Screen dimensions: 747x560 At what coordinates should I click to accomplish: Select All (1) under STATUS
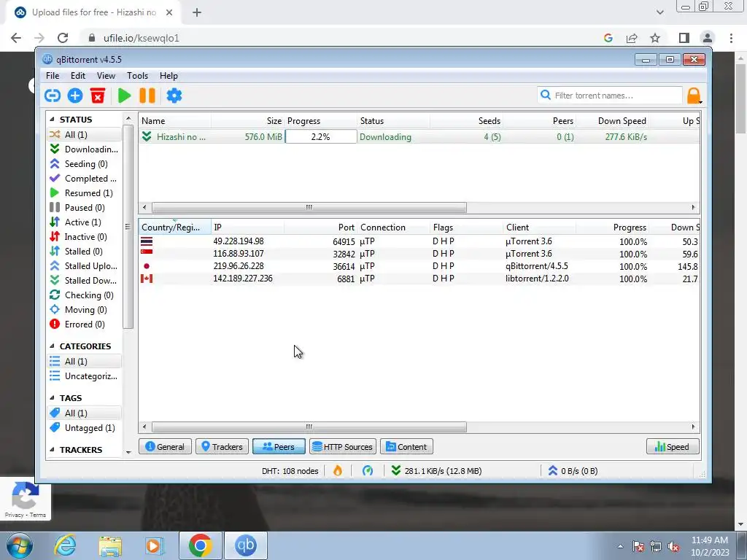(x=84, y=135)
